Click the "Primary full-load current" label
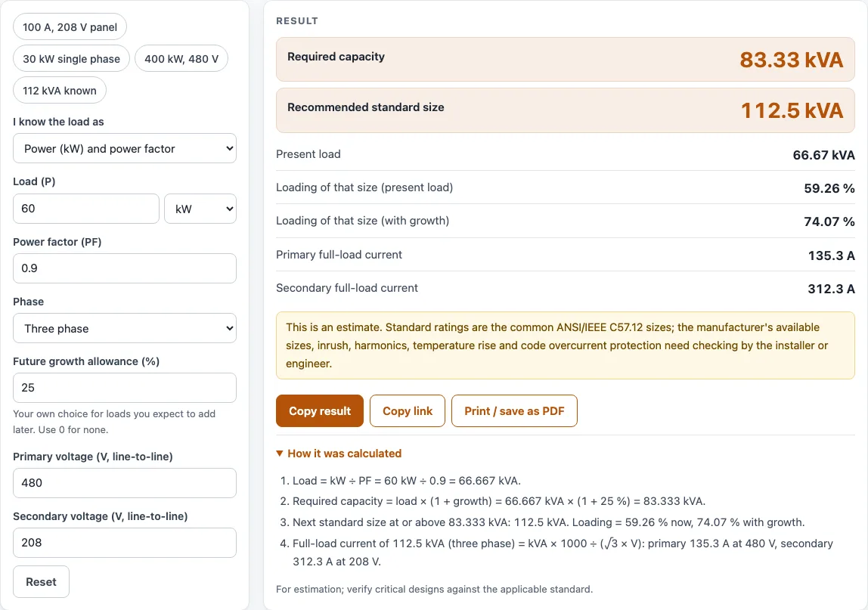Viewport: 868px width, 610px height. [x=339, y=255]
